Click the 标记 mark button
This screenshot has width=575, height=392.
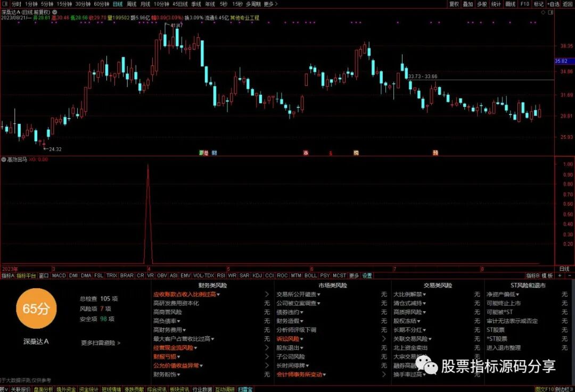[538, 4]
